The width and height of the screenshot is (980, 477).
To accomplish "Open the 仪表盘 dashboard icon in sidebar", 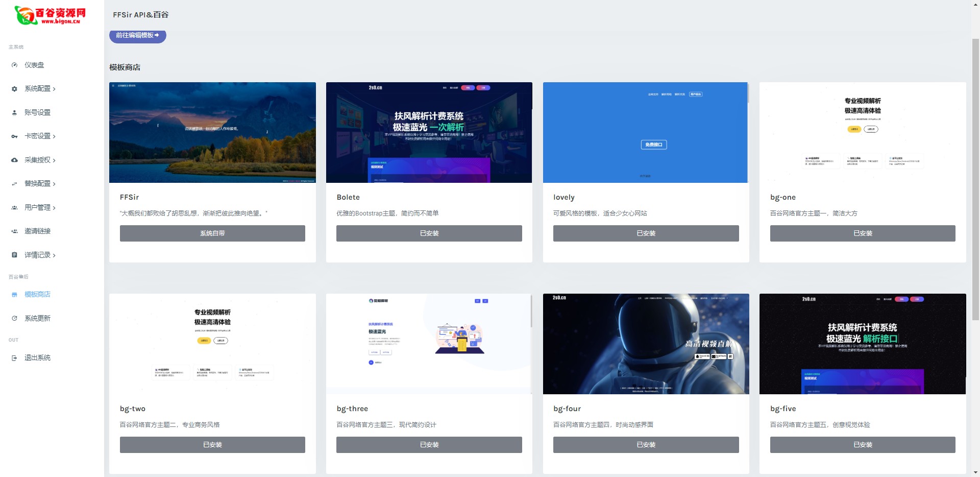I will pos(14,65).
